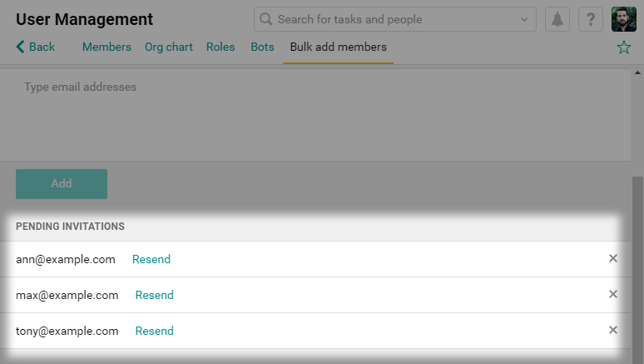Open the user profile avatar

[623, 19]
